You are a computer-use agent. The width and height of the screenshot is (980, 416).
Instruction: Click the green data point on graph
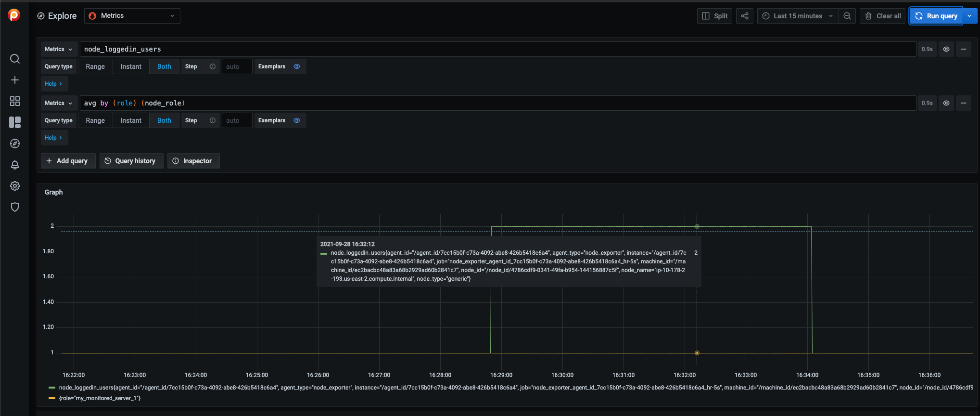[697, 226]
